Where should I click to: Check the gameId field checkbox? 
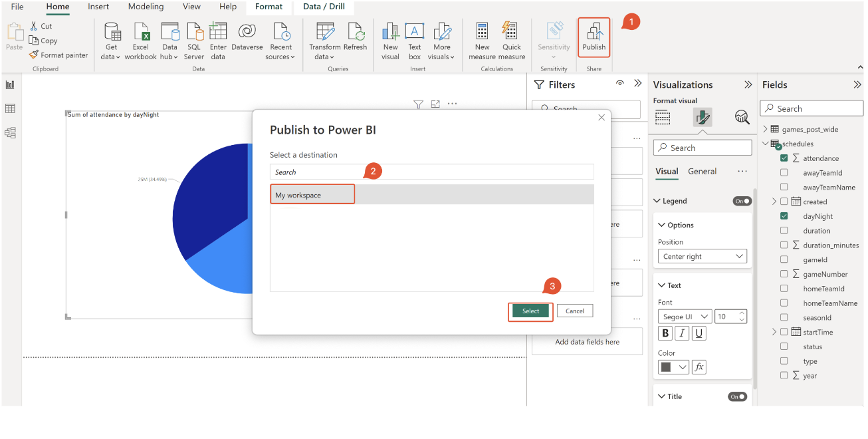[x=784, y=259]
